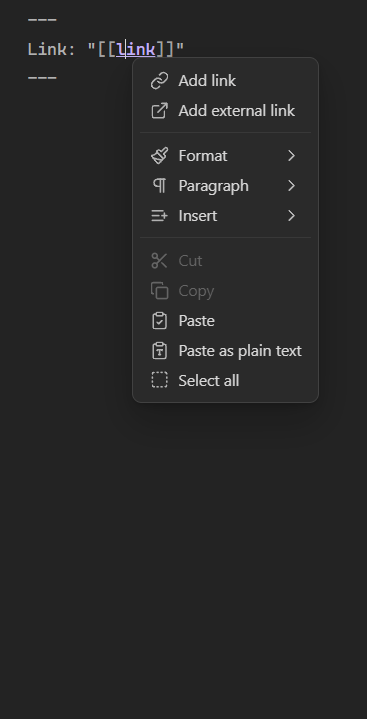Image resolution: width=367 pixels, height=719 pixels.
Task: Open the underlined link wikilink text
Action: (x=136, y=49)
